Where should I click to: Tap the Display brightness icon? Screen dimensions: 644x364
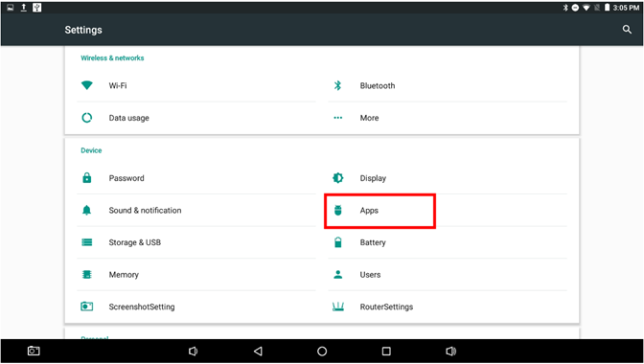[337, 178]
